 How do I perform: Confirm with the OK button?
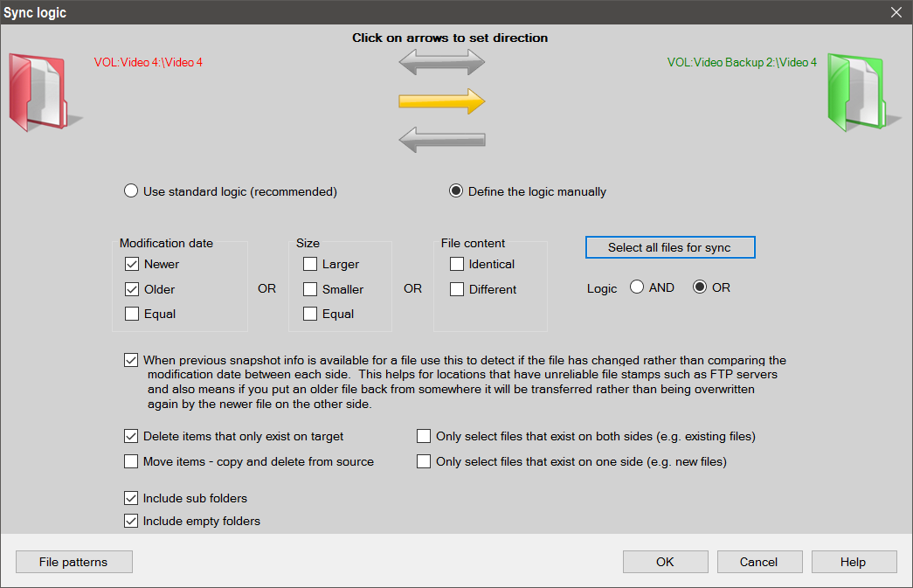[665, 562]
